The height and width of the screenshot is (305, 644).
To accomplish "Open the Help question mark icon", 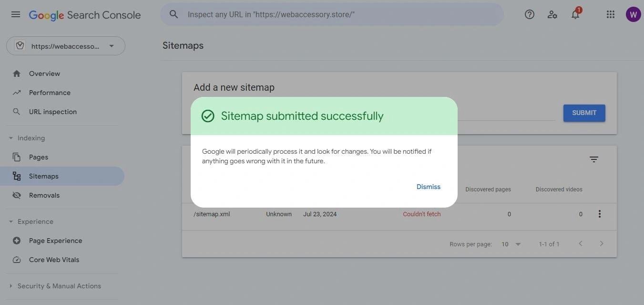I will 530,14.
